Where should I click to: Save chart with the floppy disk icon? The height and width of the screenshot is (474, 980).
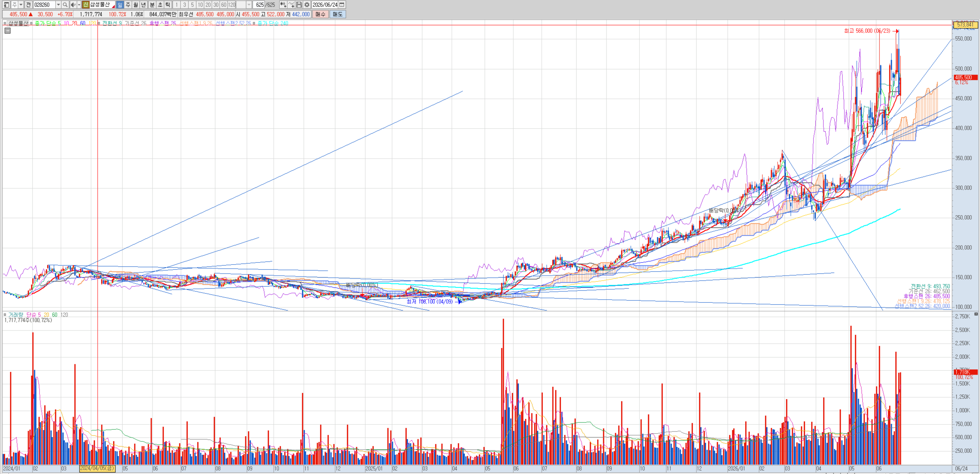pos(299,5)
